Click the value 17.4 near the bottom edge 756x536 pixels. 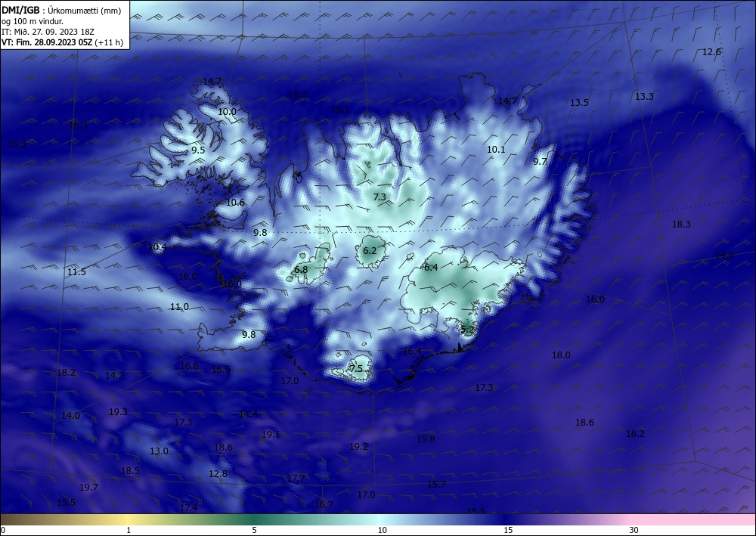[x=188, y=507]
